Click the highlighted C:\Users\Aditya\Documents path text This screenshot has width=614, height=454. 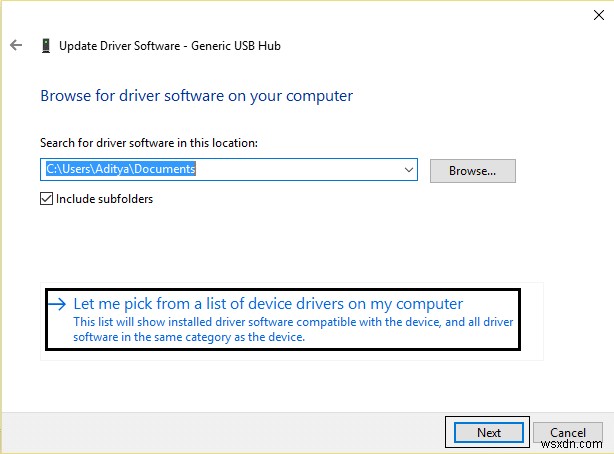tap(120, 170)
